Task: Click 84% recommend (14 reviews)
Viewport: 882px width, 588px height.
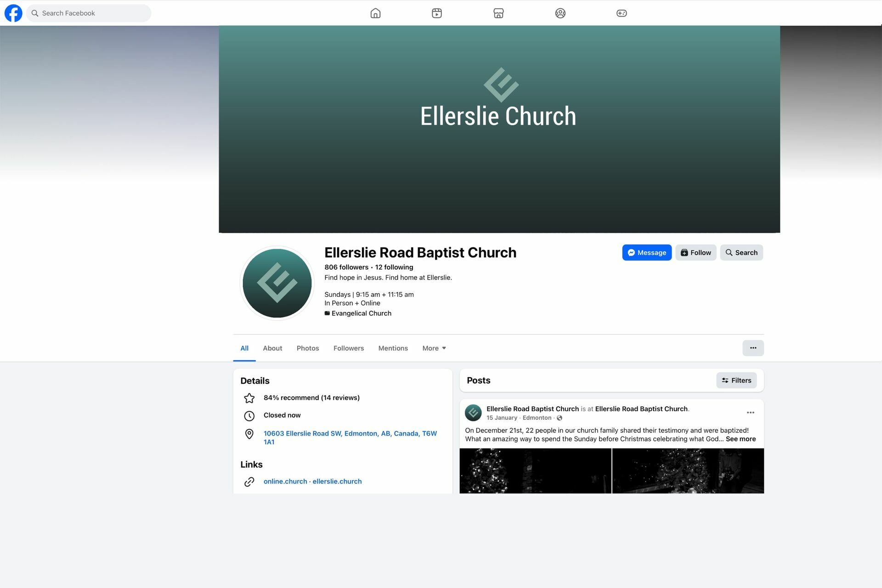Action: [311, 398]
